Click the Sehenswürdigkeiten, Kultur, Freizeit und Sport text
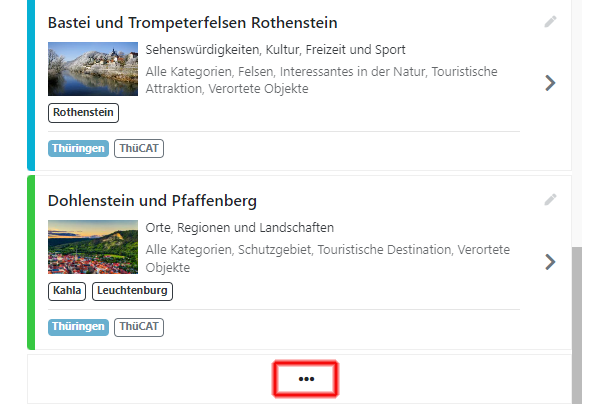The width and height of the screenshot is (616, 414). coord(275,50)
